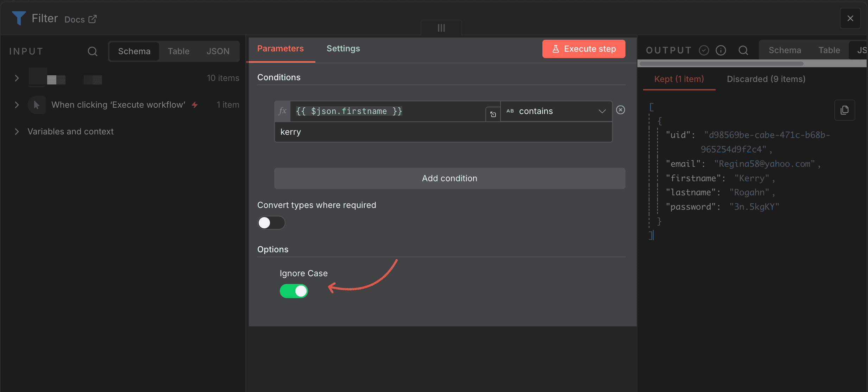Click the Add condition button
The height and width of the screenshot is (392, 868).
[449, 178]
